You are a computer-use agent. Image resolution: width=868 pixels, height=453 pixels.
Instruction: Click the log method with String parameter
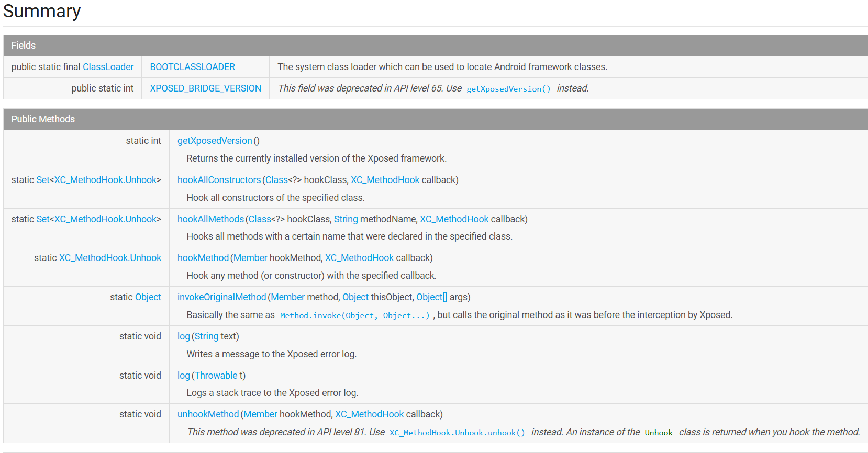point(183,336)
